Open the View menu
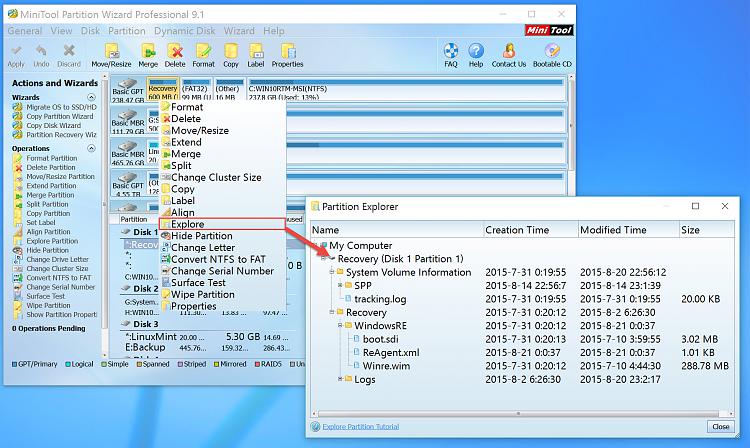Image resolution: width=750 pixels, height=448 pixels. pos(61,31)
